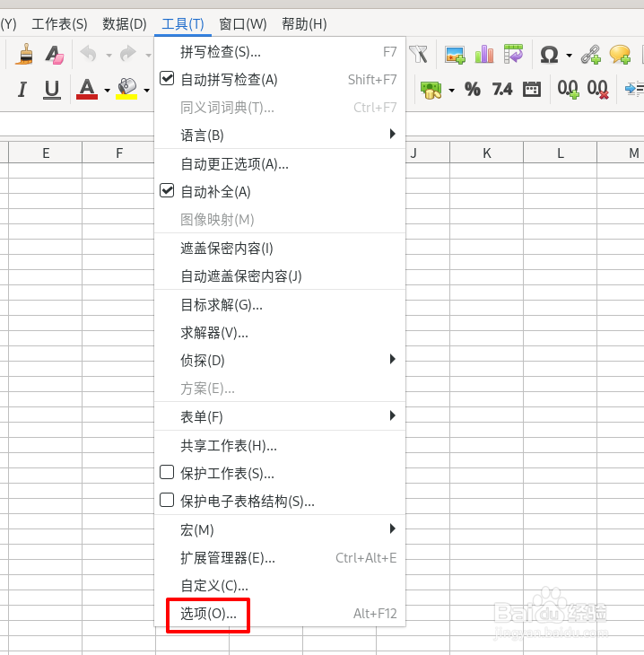Expand 语言(B) submenu

pos(280,135)
